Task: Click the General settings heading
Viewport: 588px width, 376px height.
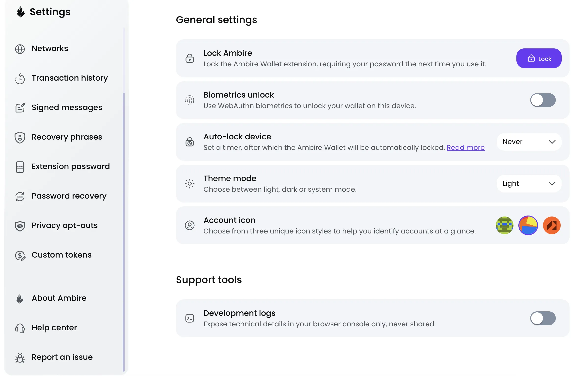Action: pos(217,20)
